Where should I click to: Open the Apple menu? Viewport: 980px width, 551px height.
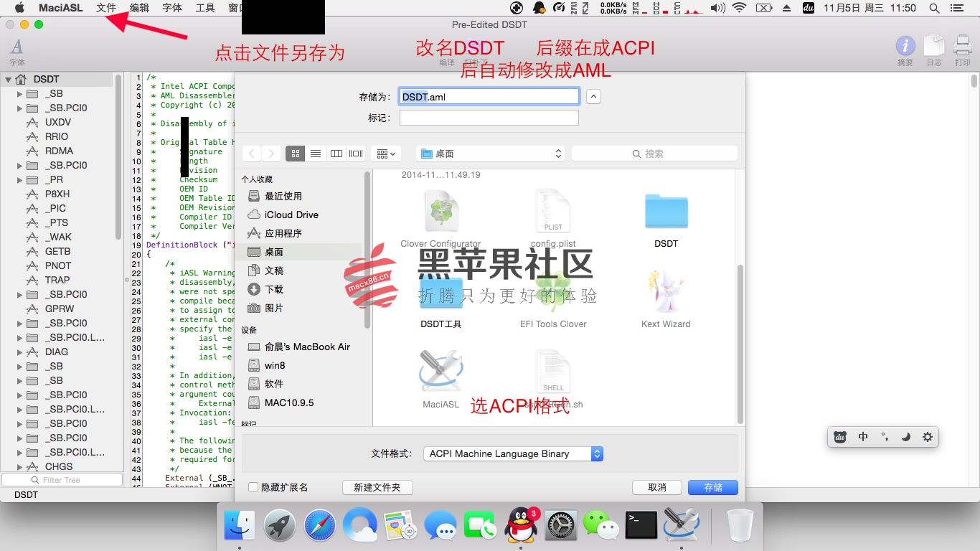19,8
